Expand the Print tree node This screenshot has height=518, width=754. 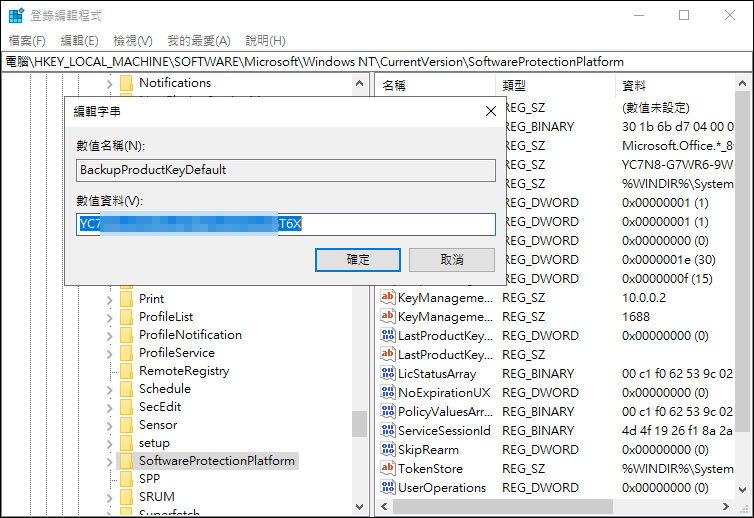[x=109, y=300]
